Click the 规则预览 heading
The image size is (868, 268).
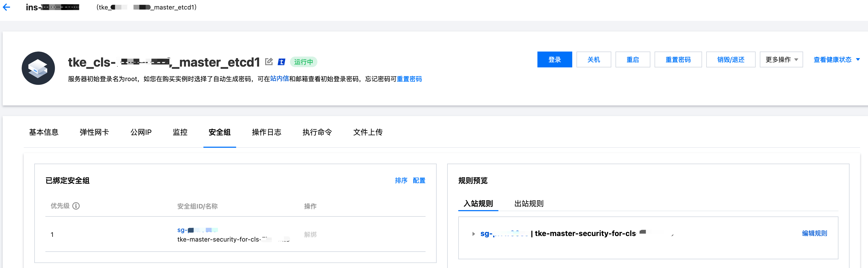(473, 181)
